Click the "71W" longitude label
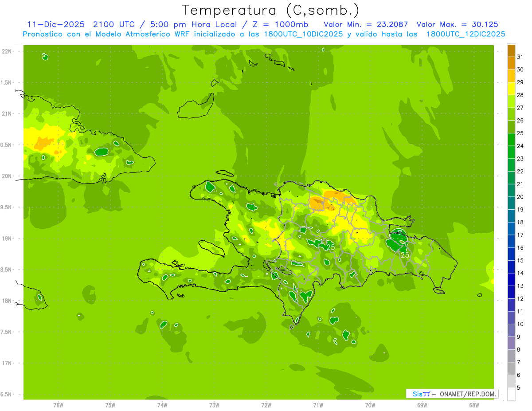This screenshot has width=532, height=411. coord(318,405)
